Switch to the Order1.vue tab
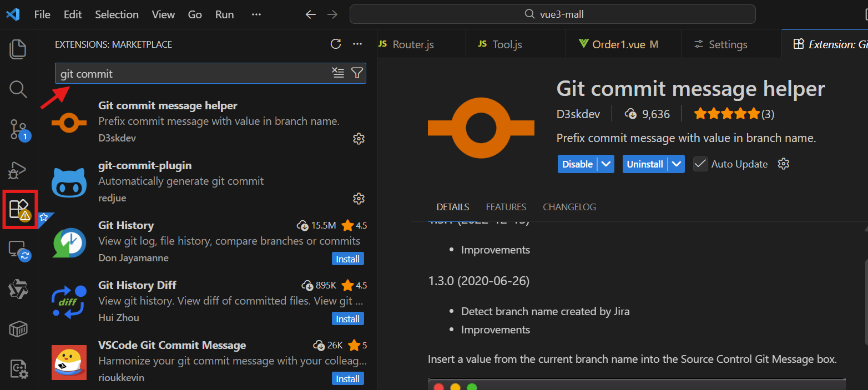868x390 pixels. click(624, 44)
